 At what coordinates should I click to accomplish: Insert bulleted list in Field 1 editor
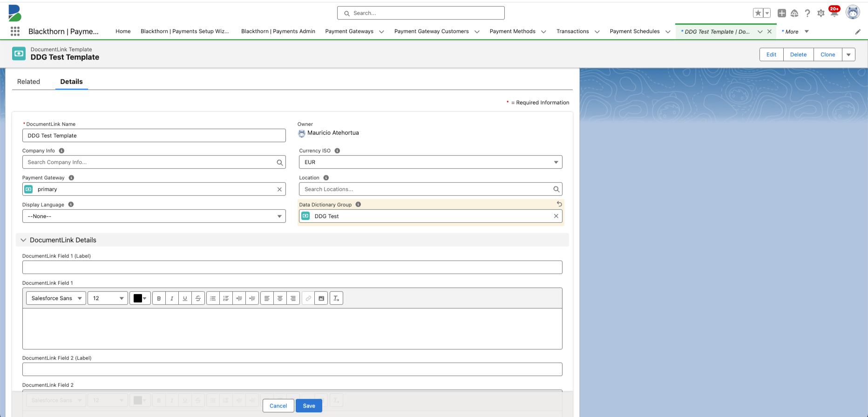click(x=213, y=298)
